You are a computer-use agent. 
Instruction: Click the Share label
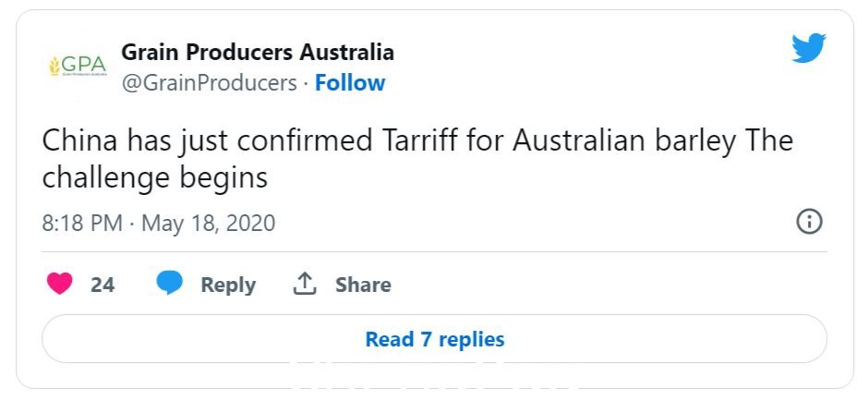363,285
